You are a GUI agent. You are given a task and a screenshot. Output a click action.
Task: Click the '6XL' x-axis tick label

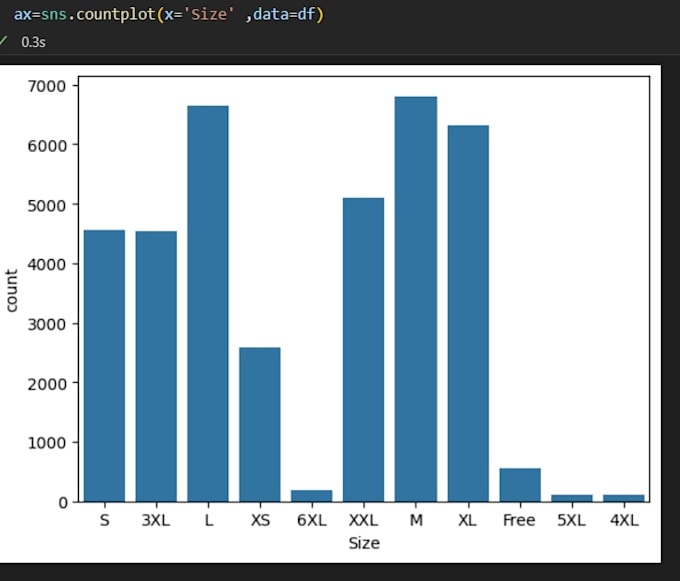[x=312, y=520]
